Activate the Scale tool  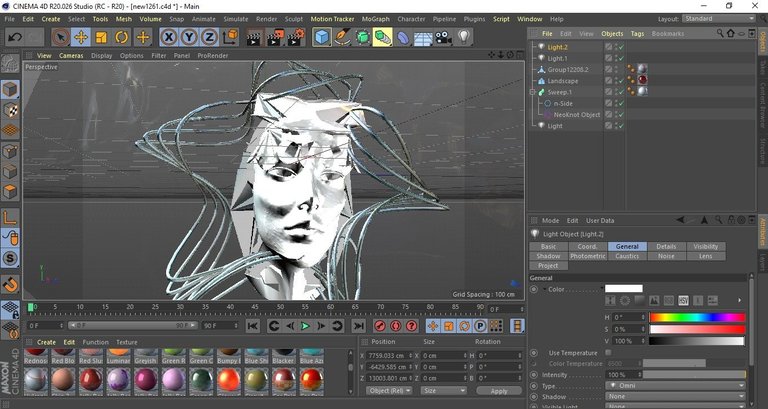101,37
